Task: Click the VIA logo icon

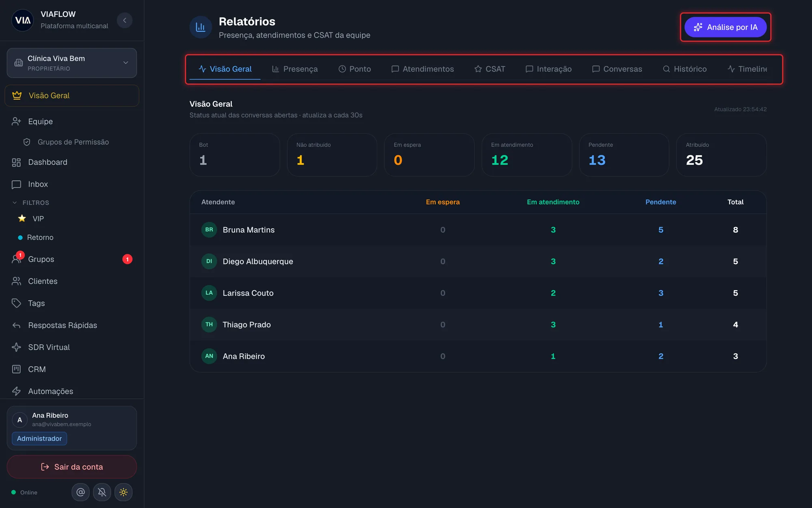Action: pyautogui.click(x=23, y=20)
